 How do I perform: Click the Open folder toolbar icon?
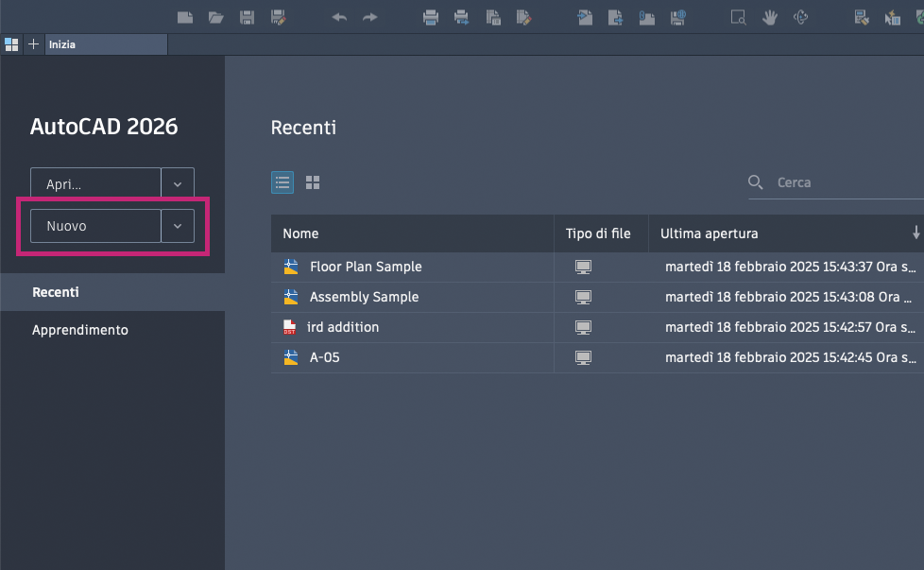pyautogui.click(x=216, y=18)
